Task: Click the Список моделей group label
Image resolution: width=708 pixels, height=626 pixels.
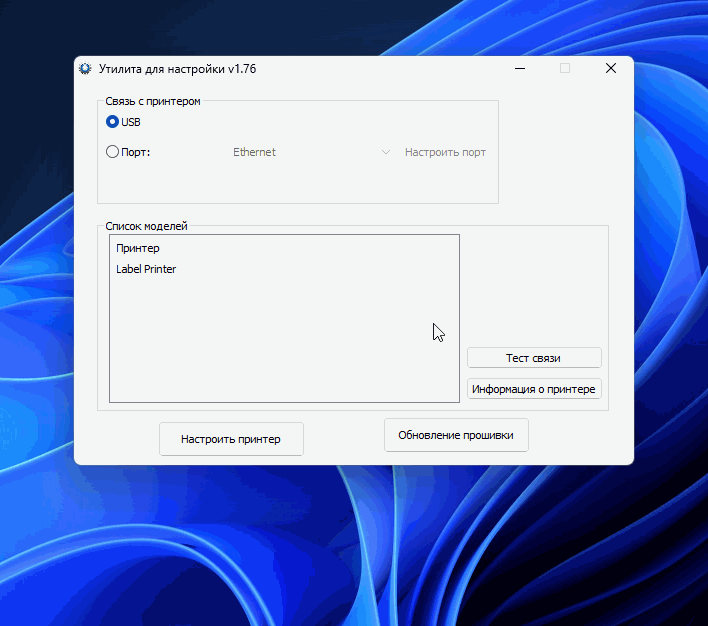Action: tap(146, 226)
